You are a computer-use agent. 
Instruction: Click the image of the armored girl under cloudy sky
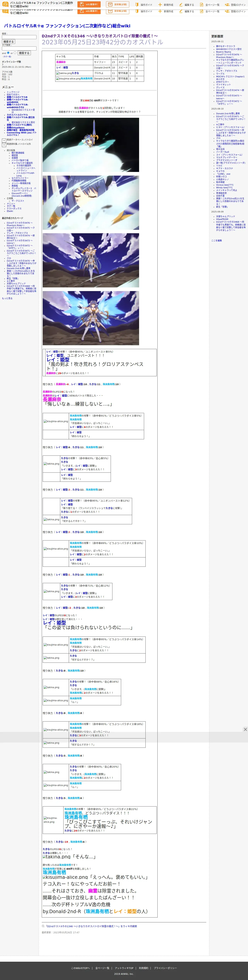91,261
